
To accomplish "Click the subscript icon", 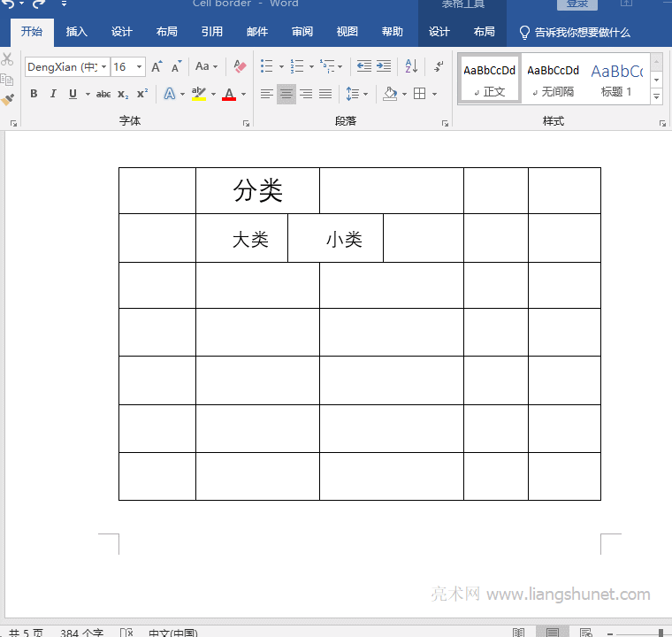I will coord(123,94).
